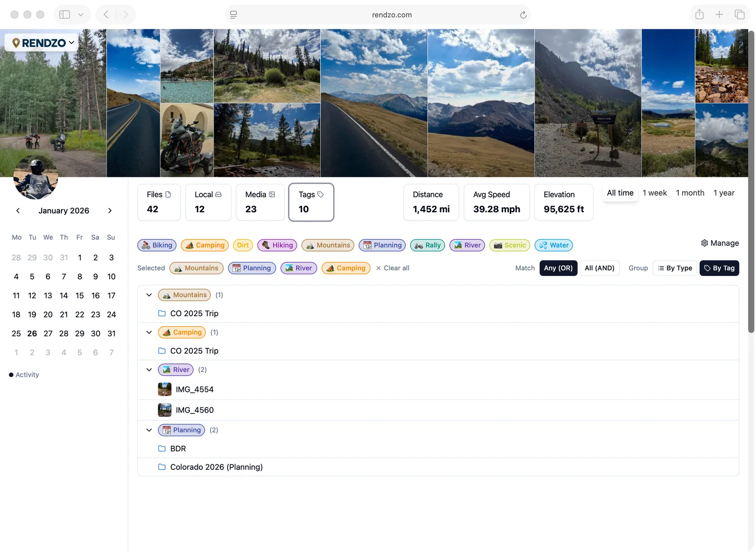Collapse the Mountains tag group
756x553 pixels.
click(x=149, y=294)
